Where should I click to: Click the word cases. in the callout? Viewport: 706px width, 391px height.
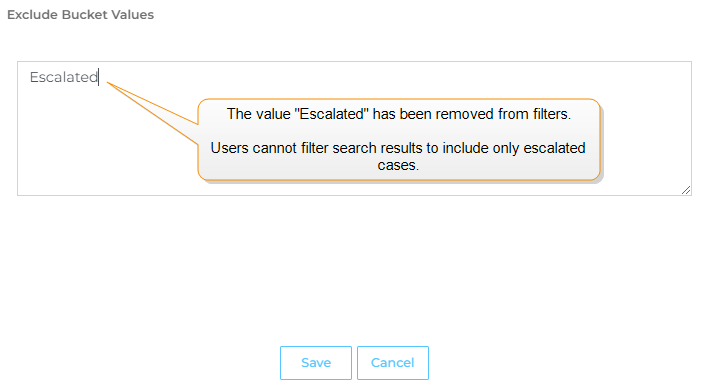click(x=398, y=165)
